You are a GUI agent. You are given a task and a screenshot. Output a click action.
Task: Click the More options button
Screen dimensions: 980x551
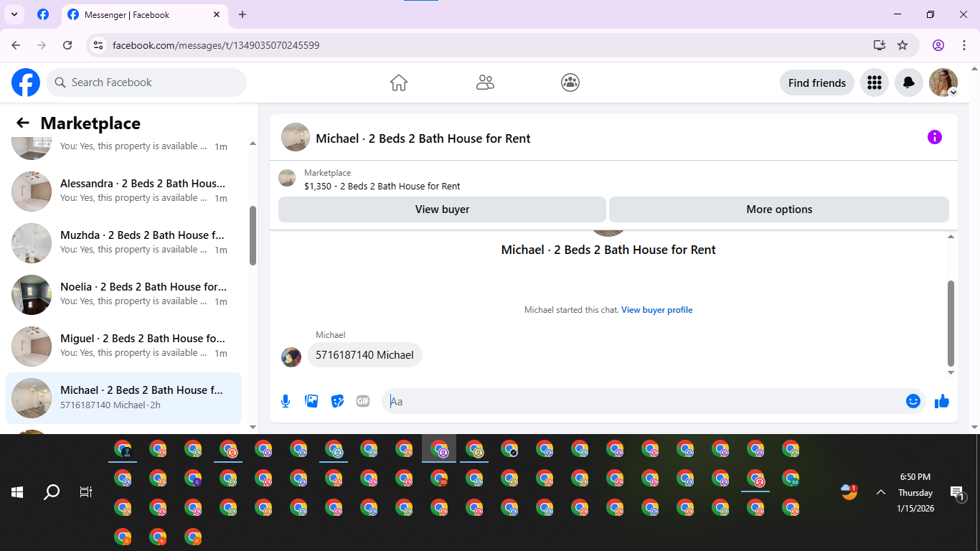779,209
